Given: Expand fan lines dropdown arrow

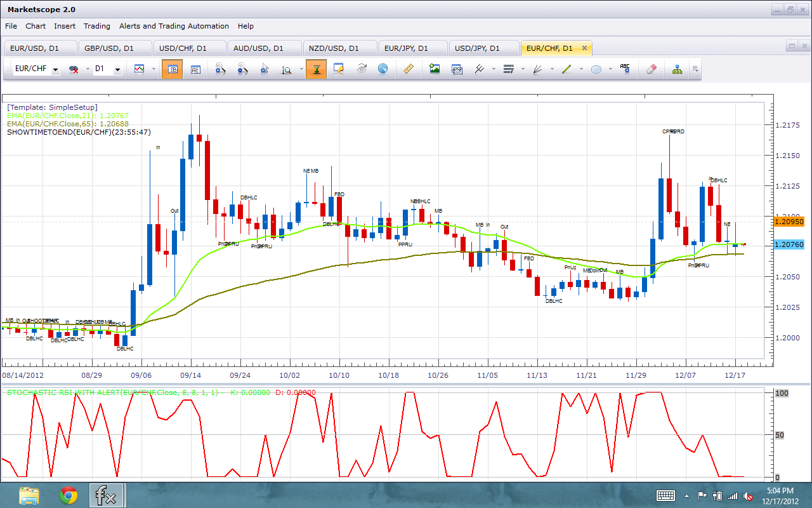Looking at the screenshot, I should coord(552,69).
